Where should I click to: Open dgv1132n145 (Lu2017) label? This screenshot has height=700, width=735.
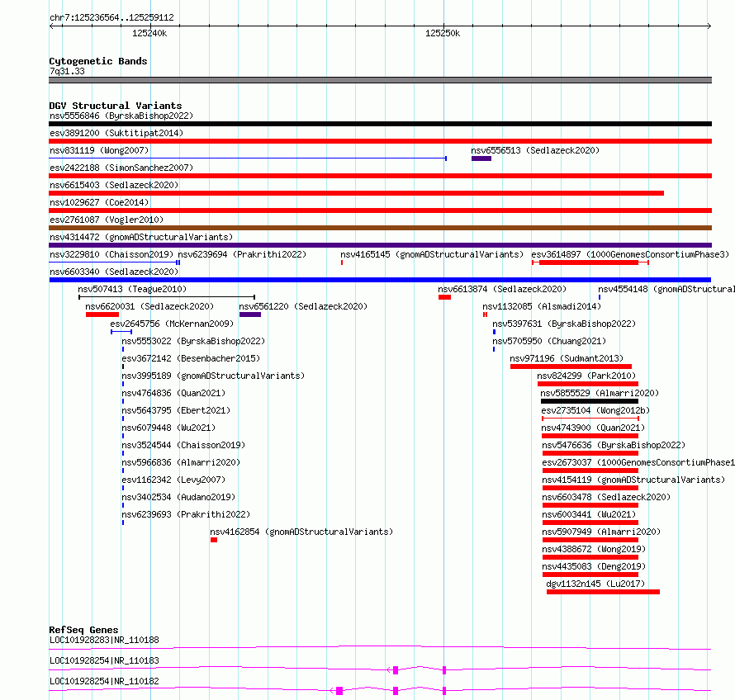595,584
